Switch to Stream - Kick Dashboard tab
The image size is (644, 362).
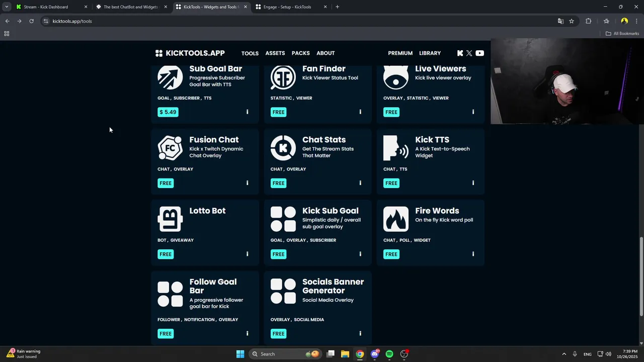point(50,7)
